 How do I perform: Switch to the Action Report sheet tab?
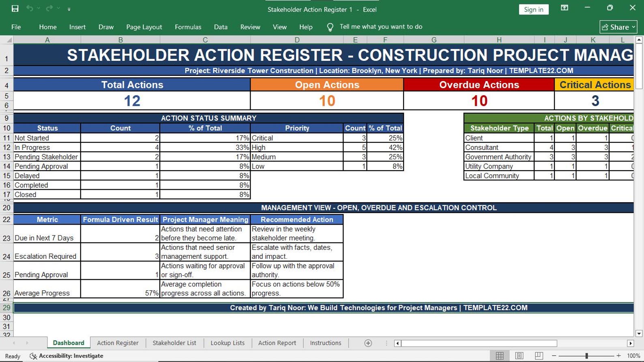pos(277,343)
